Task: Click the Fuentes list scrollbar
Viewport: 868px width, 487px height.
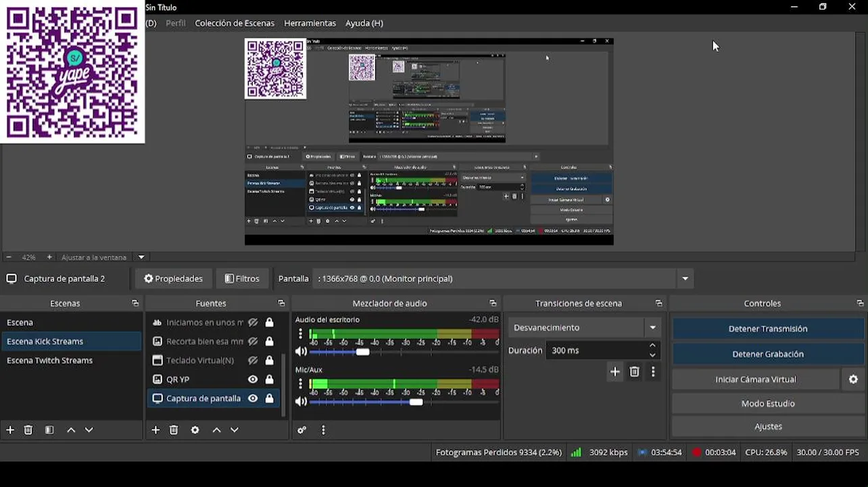Action: [283, 386]
